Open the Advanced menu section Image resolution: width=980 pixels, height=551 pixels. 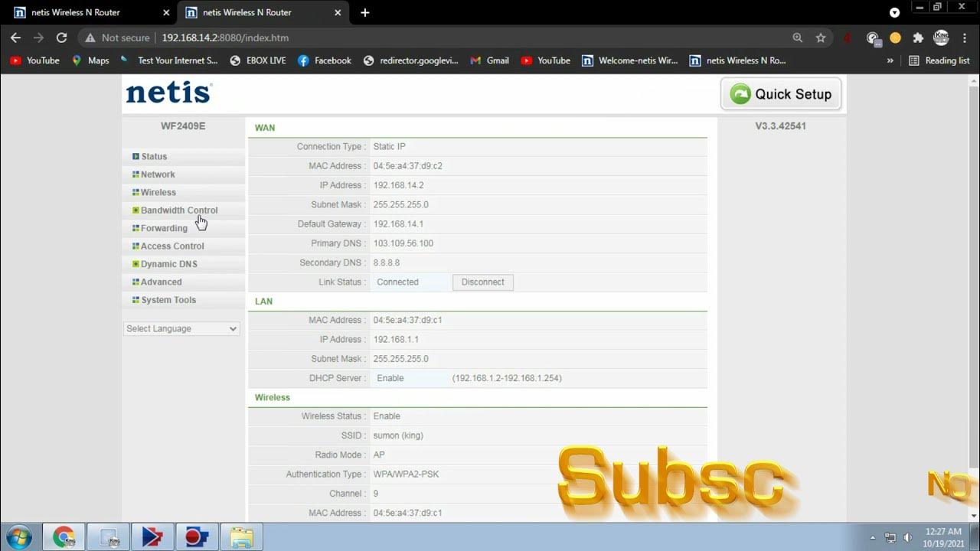(160, 282)
